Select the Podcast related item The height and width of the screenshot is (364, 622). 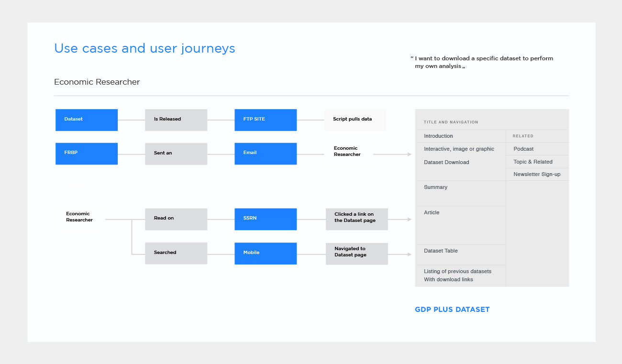523,149
